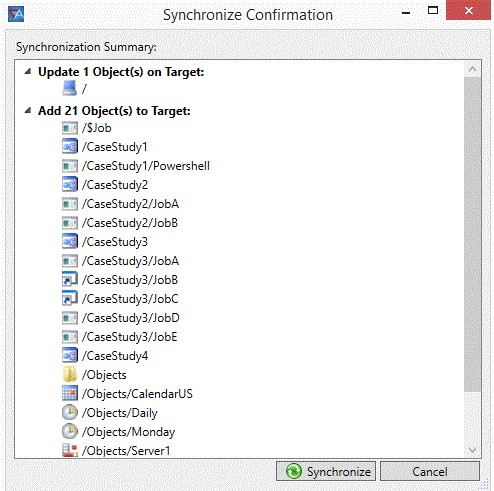The image size is (494, 491).
Task: Select /CaseStudy1/Powershell in the list
Action: click(146, 166)
